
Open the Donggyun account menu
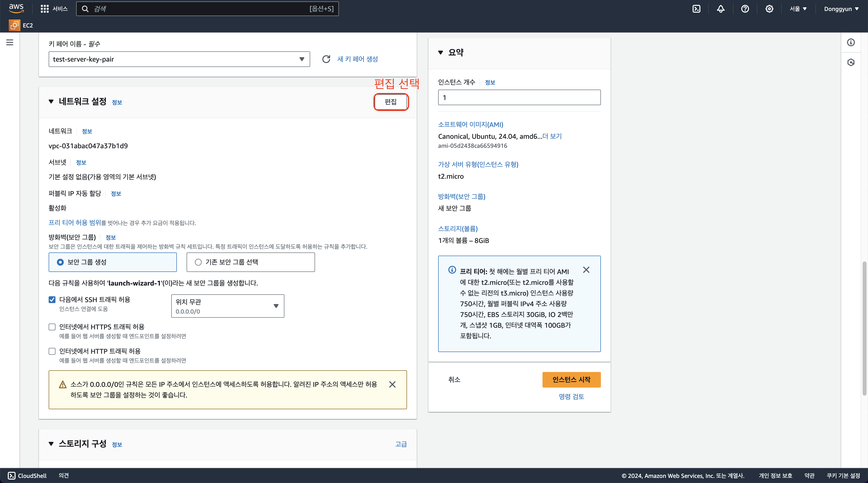[x=841, y=9]
